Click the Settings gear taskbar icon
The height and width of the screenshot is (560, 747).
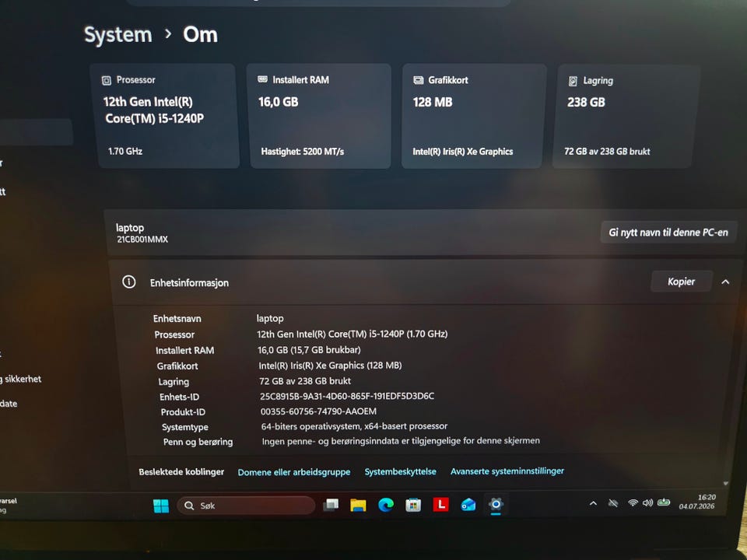496,504
